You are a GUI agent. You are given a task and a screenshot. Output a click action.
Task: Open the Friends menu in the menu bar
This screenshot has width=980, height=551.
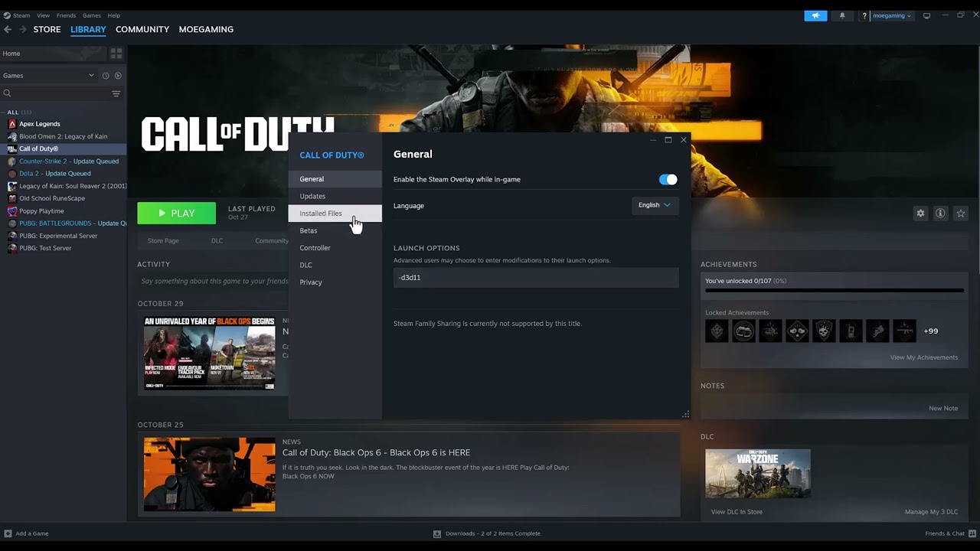tap(66, 15)
